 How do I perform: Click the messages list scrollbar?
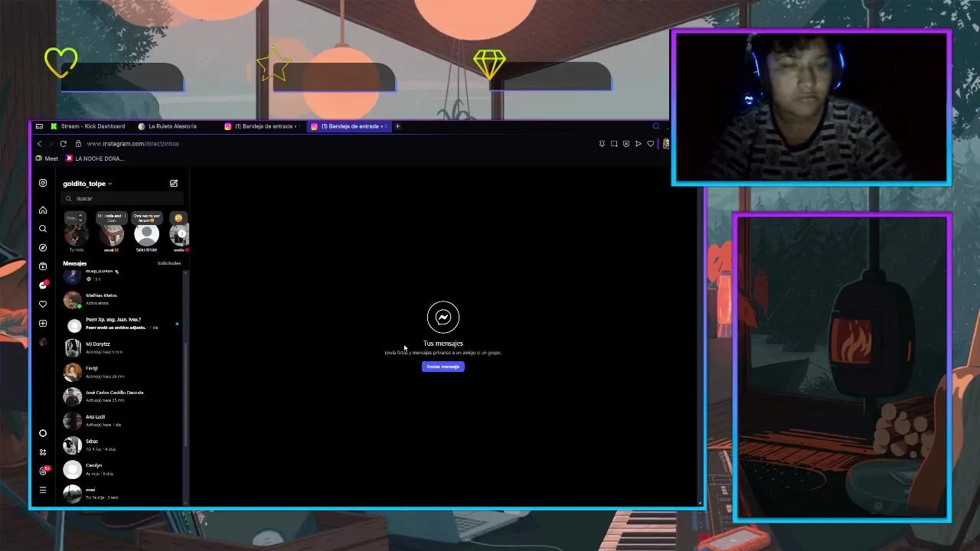[x=186, y=394]
